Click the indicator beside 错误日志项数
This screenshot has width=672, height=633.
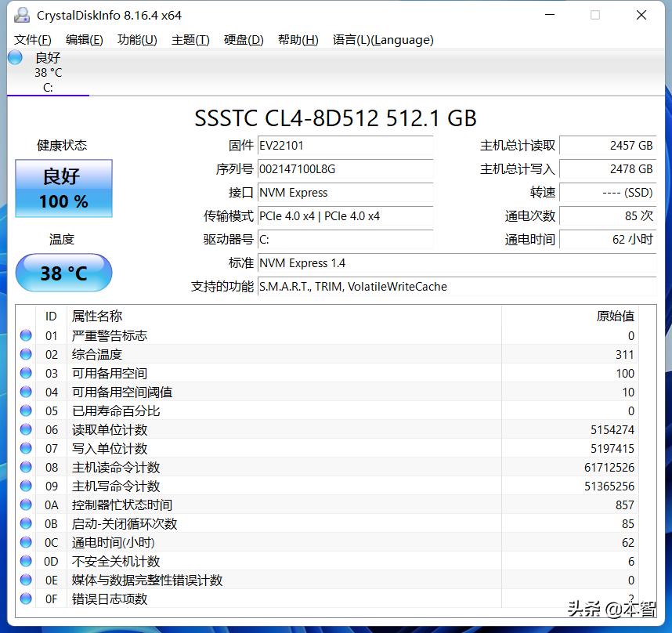25,599
